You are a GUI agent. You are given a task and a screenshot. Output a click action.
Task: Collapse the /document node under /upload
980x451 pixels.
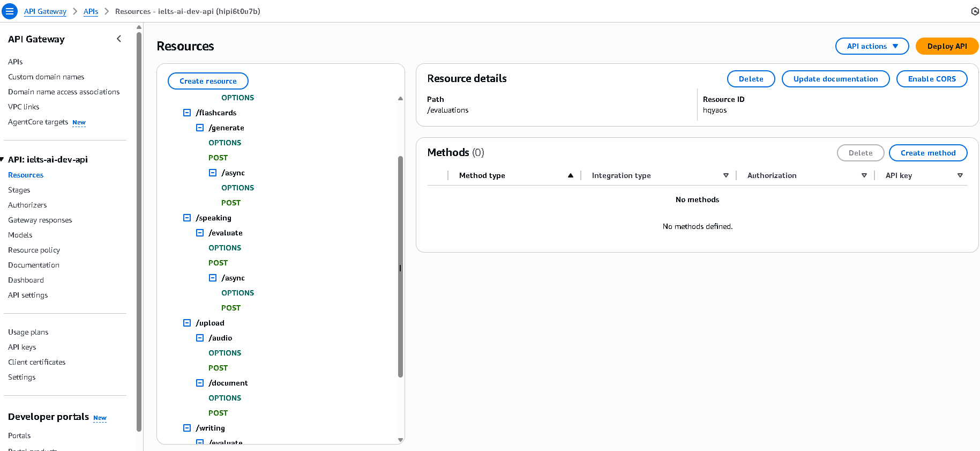[200, 383]
